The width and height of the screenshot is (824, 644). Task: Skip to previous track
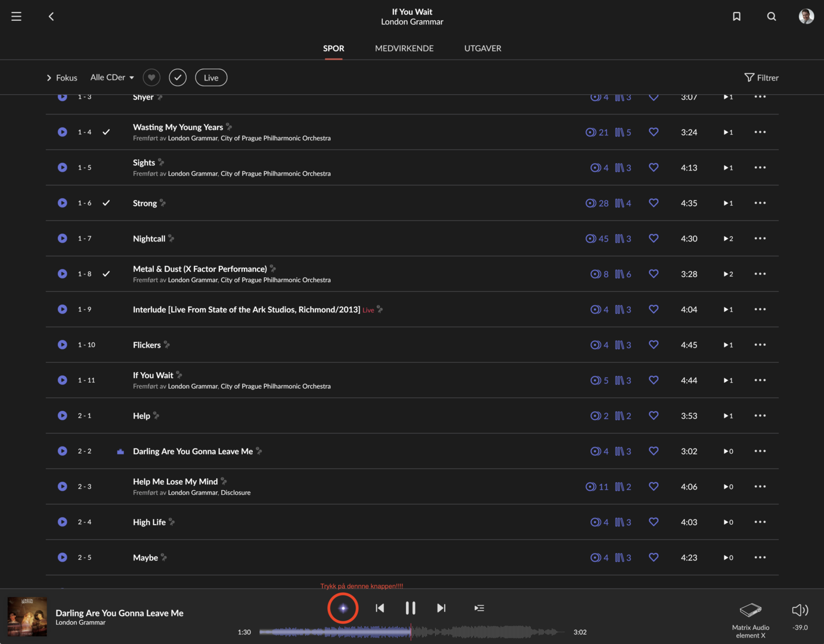point(380,608)
